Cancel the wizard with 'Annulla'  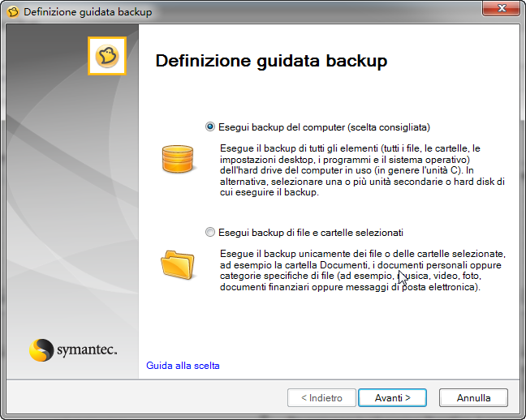[473, 398]
